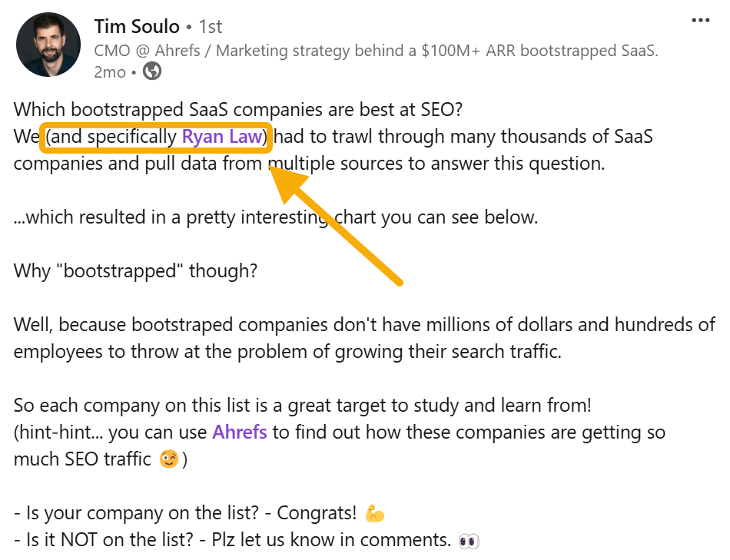Click the flexed biceps emoji
The image size is (730, 560).
[375, 513]
